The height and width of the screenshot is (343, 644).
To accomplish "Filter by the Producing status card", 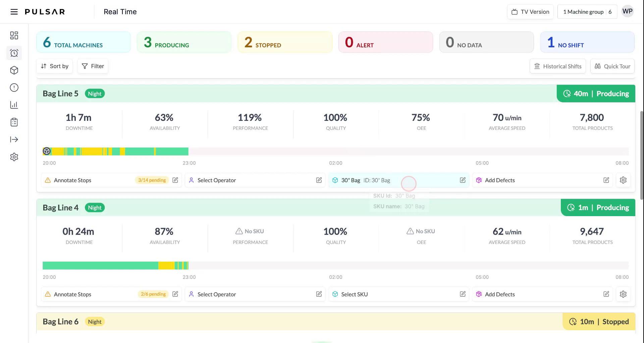I will 184,42.
